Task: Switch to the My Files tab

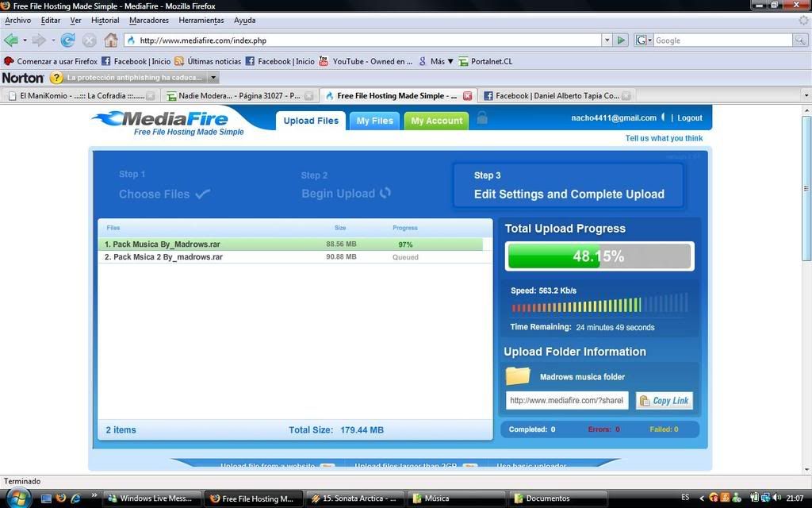Action: 374,121
